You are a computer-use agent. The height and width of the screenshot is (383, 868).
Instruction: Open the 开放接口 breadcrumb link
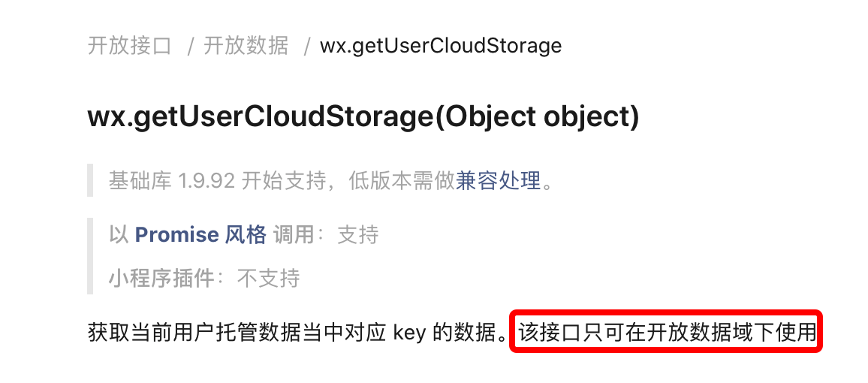coord(130,46)
